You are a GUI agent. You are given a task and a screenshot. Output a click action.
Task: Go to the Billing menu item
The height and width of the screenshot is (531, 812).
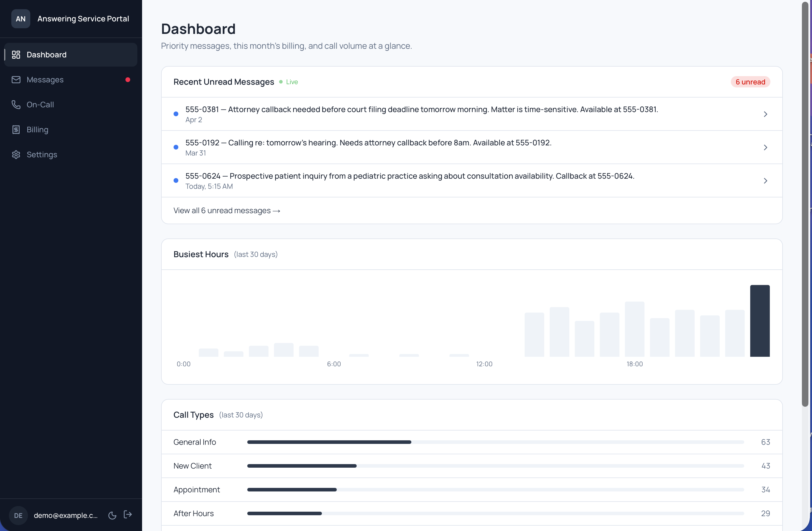pyautogui.click(x=37, y=130)
